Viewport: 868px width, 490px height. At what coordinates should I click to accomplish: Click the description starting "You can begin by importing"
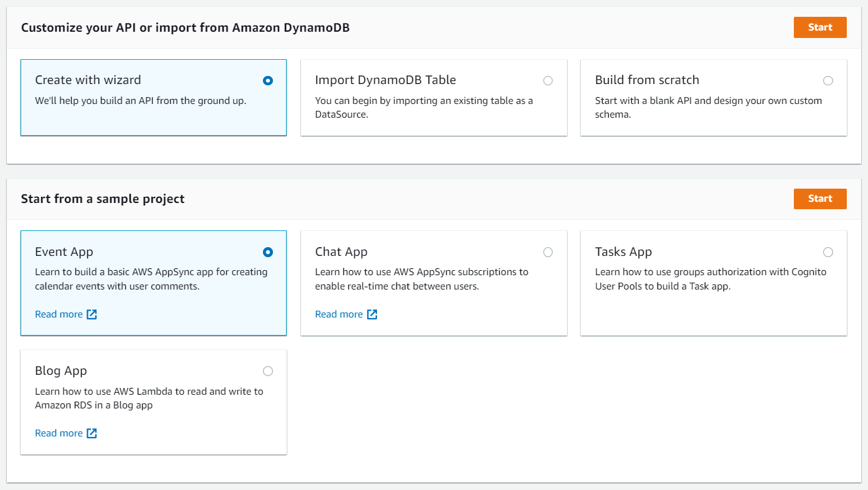pos(424,108)
